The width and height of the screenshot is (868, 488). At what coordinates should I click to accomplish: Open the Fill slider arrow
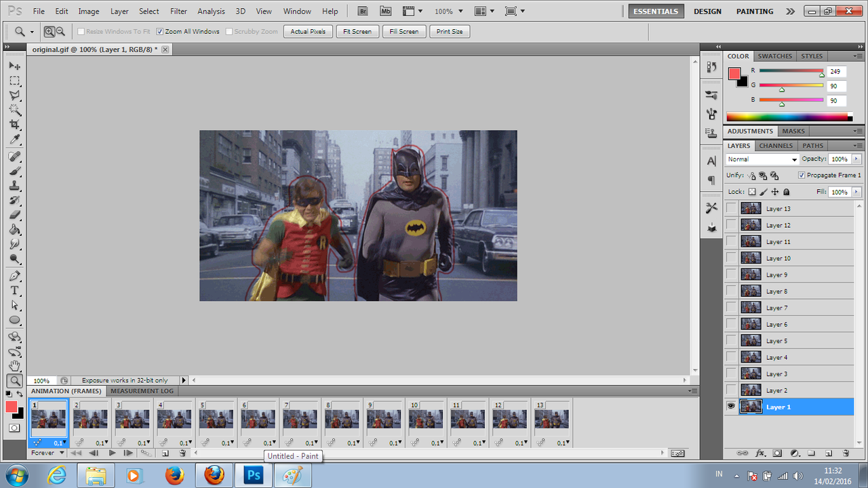pos(856,192)
